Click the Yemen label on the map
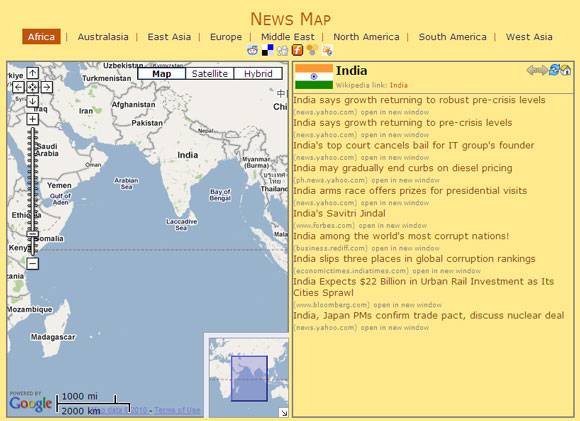Screen dimensions: 580x421 click(59, 185)
